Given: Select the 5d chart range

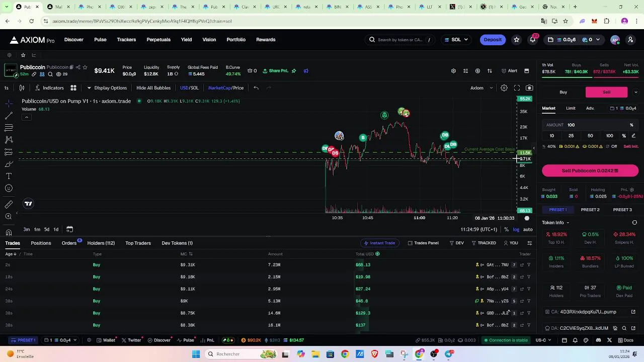Looking at the screenshot, I should coord(46,229).
